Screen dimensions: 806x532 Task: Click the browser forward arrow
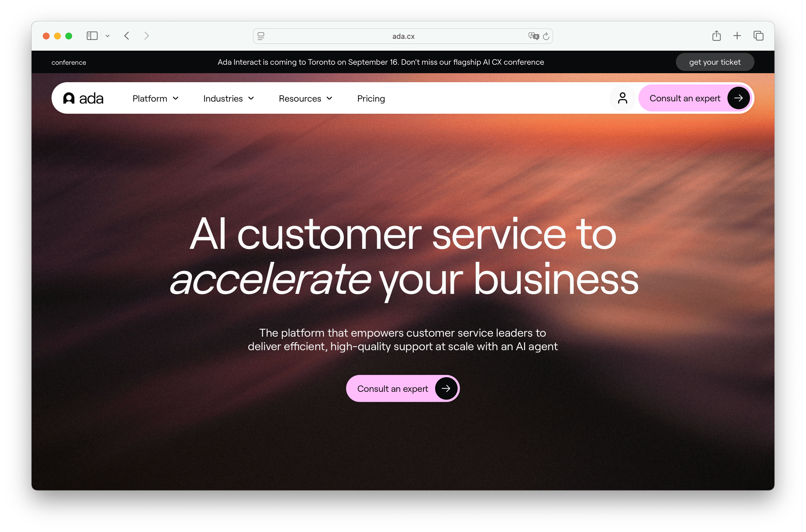146,36
